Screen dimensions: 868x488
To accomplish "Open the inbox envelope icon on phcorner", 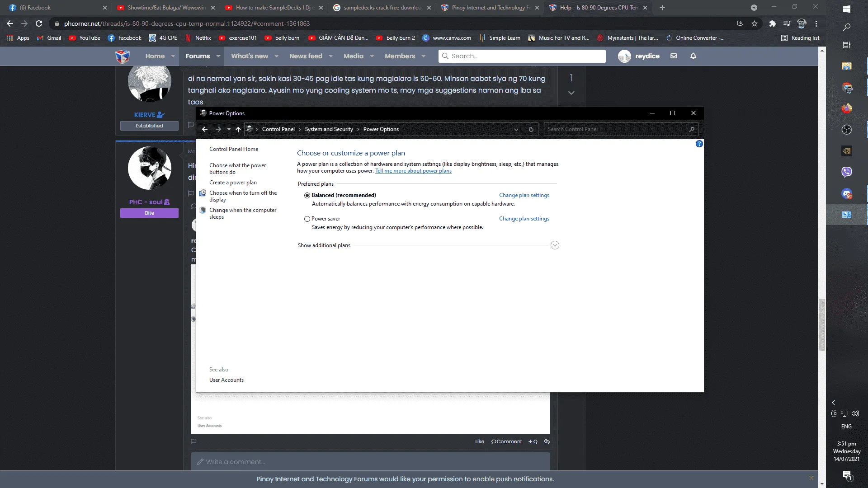I will tap(674, 56).
